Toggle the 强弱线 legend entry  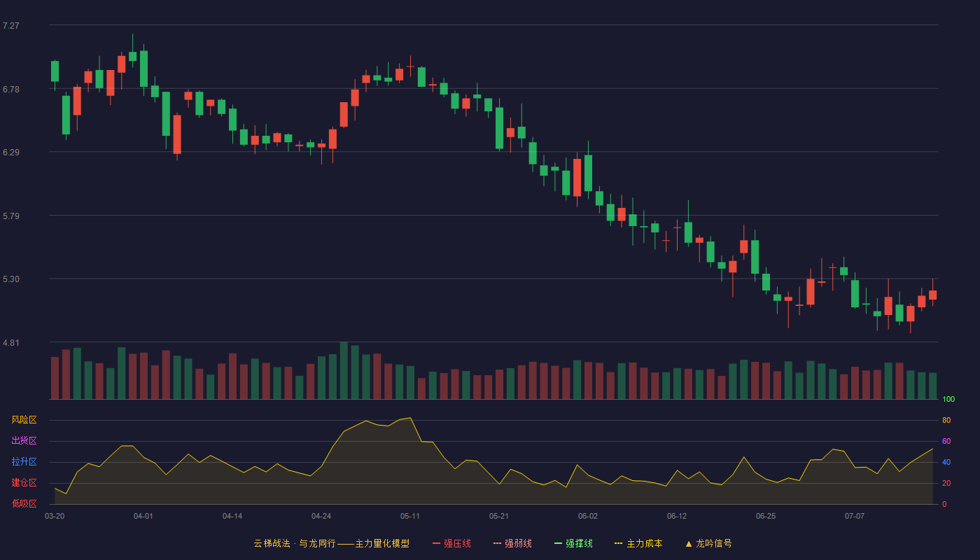click(x=512, y=543)
